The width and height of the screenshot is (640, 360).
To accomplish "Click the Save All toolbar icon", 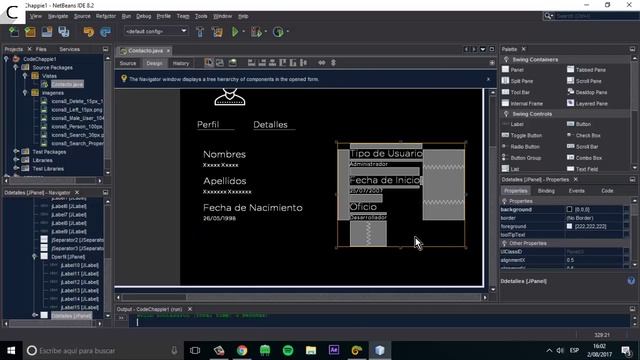I will pyautogui.click(x=64, y=31).
